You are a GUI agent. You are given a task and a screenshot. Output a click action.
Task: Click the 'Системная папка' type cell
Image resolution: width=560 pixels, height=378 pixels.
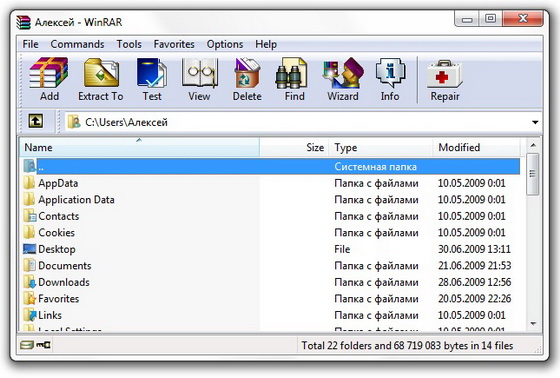tap(375, 166)
